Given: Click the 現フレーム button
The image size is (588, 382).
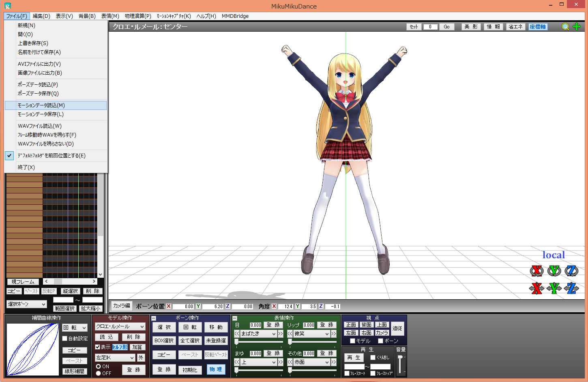Looking at the screenshot, I should coord(23,282).
